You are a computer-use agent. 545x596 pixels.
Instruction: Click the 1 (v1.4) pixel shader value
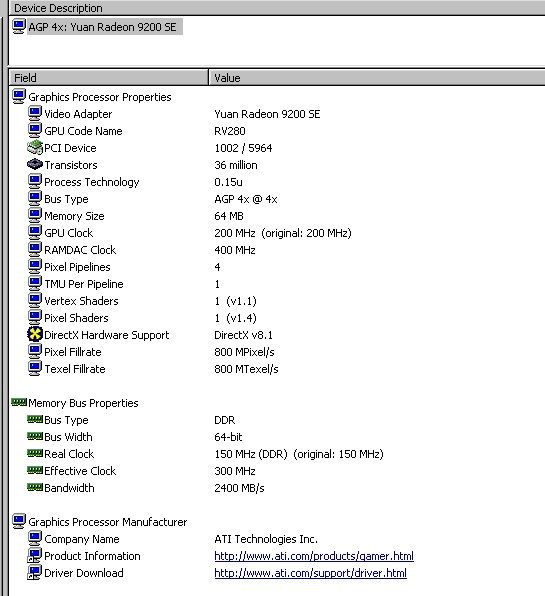point(236,318)
